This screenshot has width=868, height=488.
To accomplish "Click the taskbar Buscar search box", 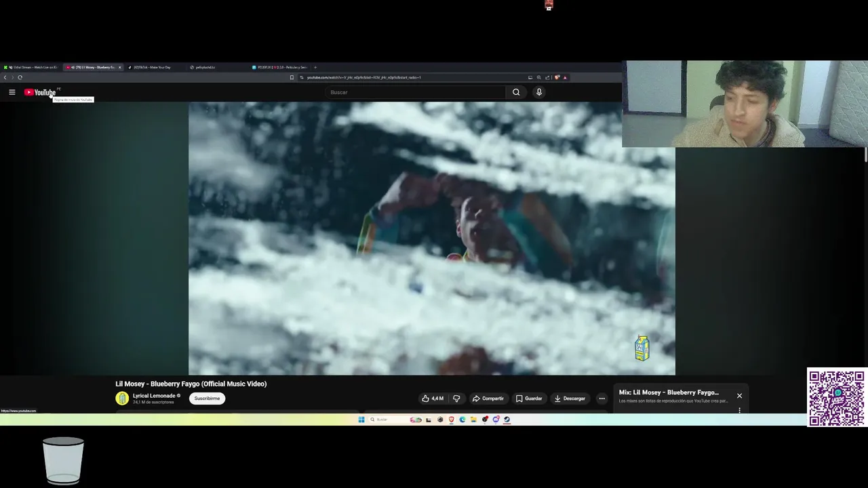I will (x=395, y=420).
